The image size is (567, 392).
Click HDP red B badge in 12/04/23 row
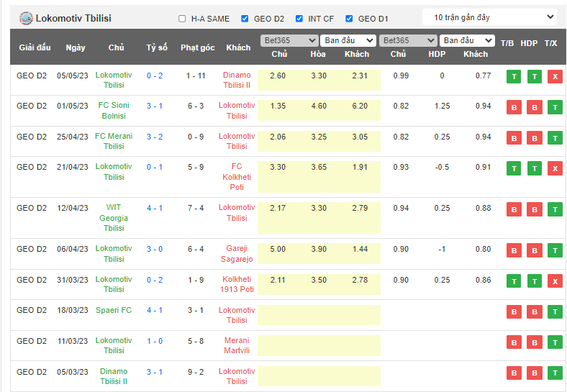point(535,209)
